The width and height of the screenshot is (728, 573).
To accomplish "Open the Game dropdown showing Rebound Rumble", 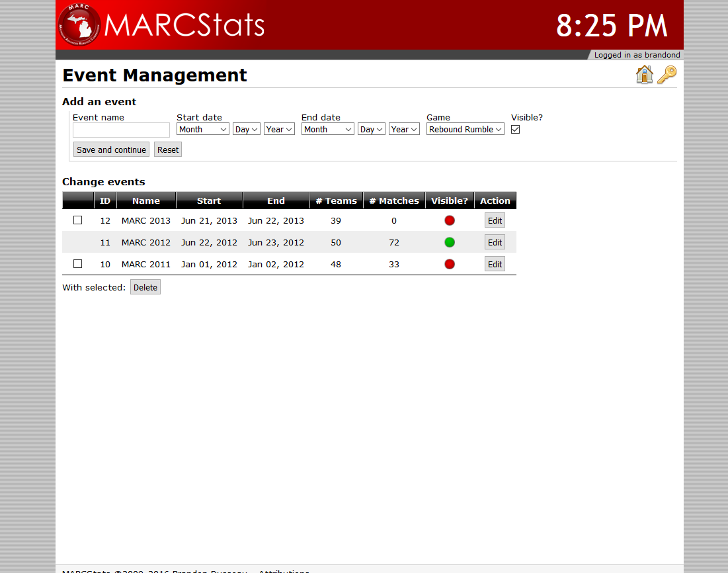I will tap(465, 129).
